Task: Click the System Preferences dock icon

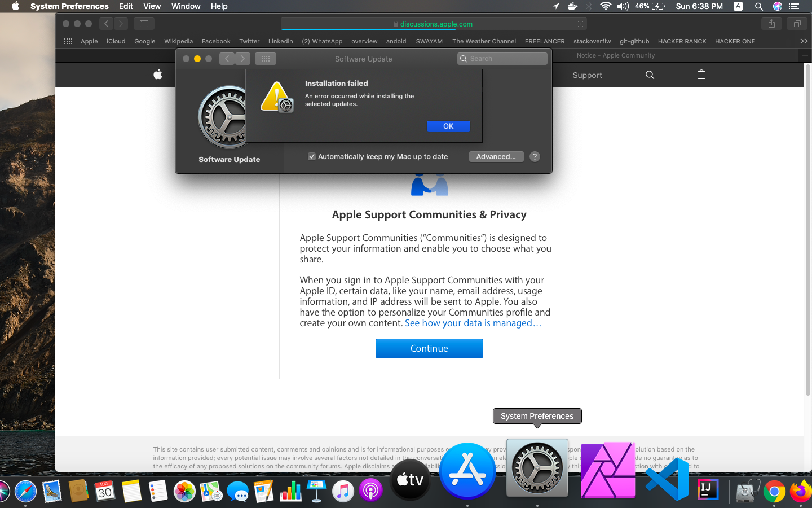Action: 537,468
